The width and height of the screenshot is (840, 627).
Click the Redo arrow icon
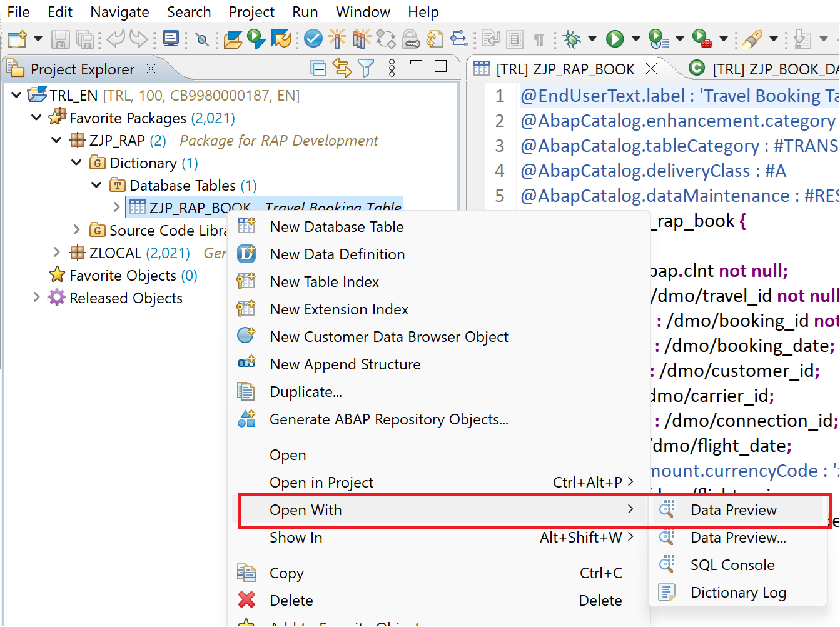139,39
